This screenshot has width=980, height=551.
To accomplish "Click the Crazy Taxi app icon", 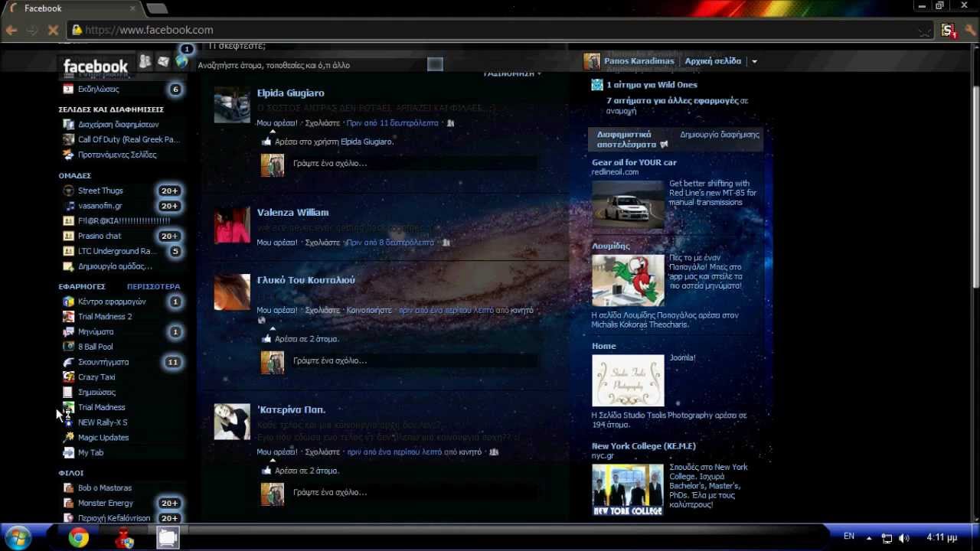I will [x=68, y=377].
